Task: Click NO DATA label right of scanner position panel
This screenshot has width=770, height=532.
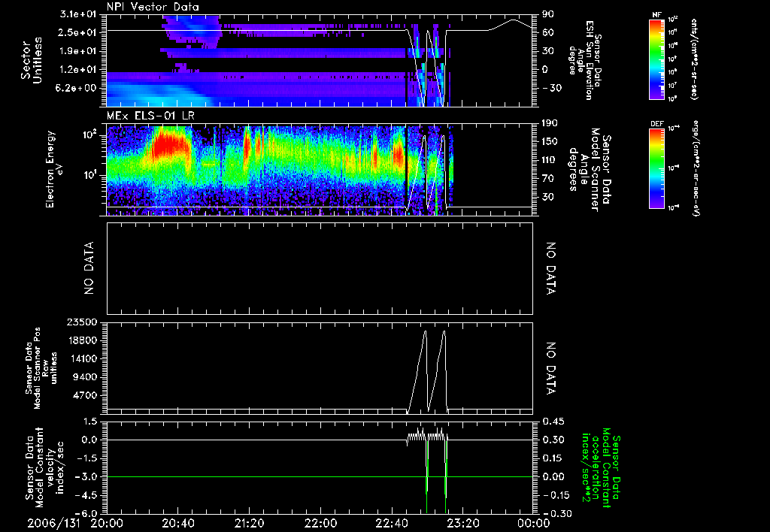Action: (x=550, y=368)
